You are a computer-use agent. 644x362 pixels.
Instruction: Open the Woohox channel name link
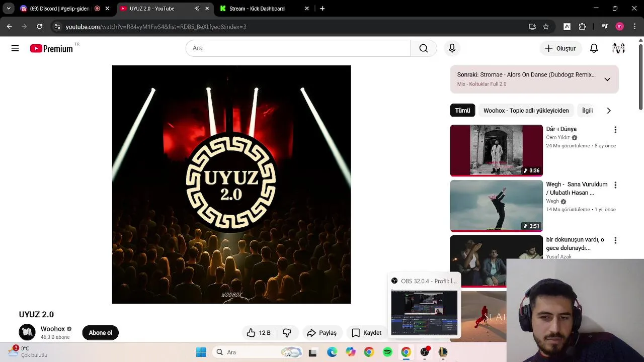(53, 329)
